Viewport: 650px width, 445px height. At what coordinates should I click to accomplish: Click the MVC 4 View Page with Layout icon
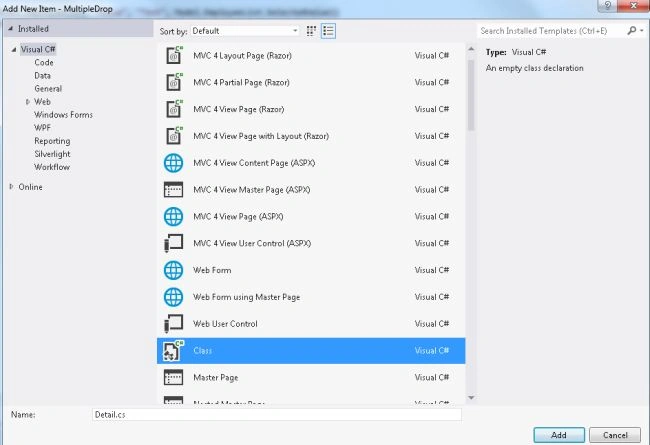[174, 136]
